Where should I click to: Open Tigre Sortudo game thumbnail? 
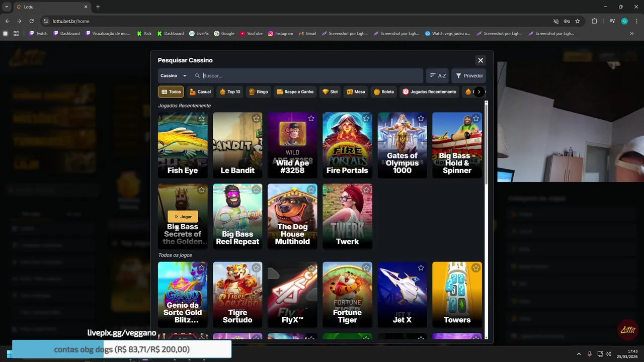[237, 295]
